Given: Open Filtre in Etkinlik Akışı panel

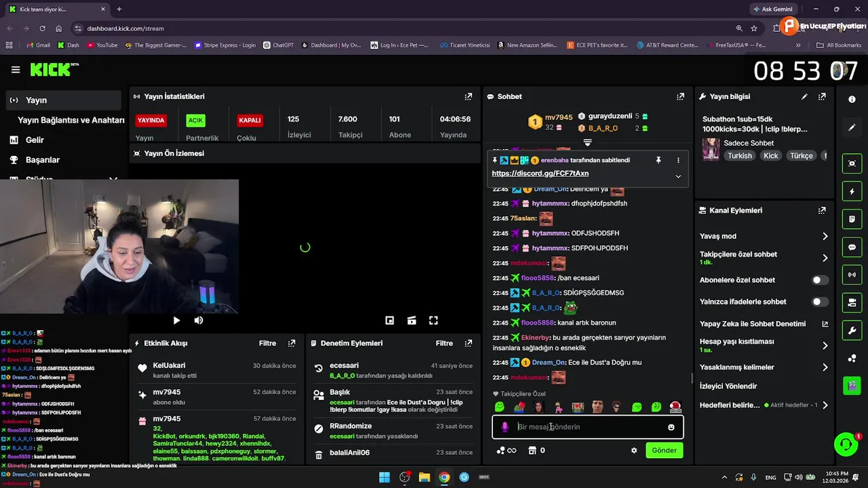Looking at the screenshot, I should tap(267, 343).
